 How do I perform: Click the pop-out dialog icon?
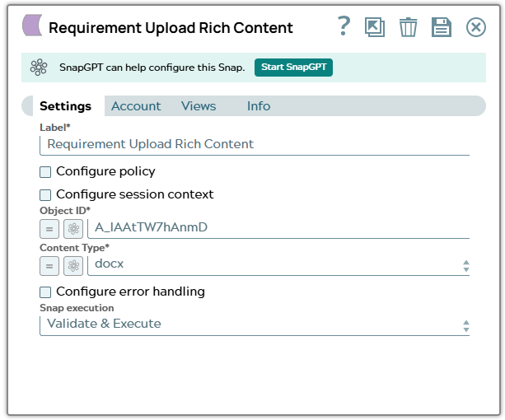[x=375, y=27]
